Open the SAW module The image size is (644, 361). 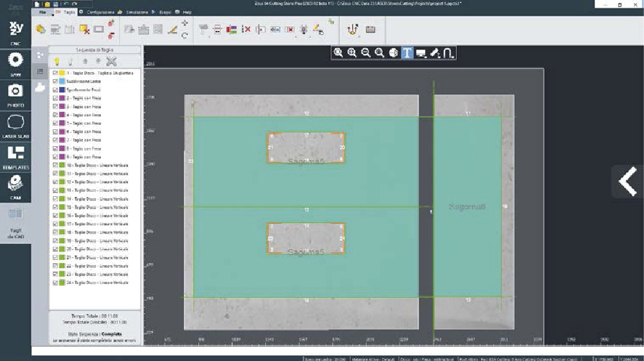click(15, 63)
